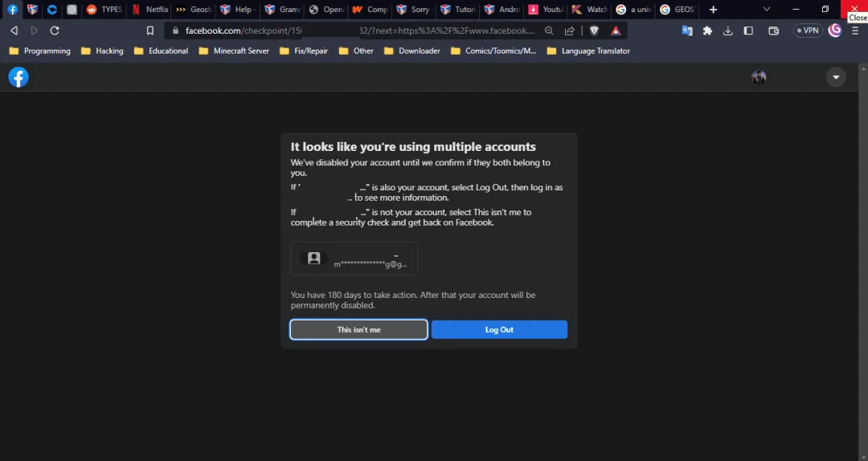The image size is (868, 461).
Task: Open the Brave Wallet icon
Action: click(x=774, y=31)
